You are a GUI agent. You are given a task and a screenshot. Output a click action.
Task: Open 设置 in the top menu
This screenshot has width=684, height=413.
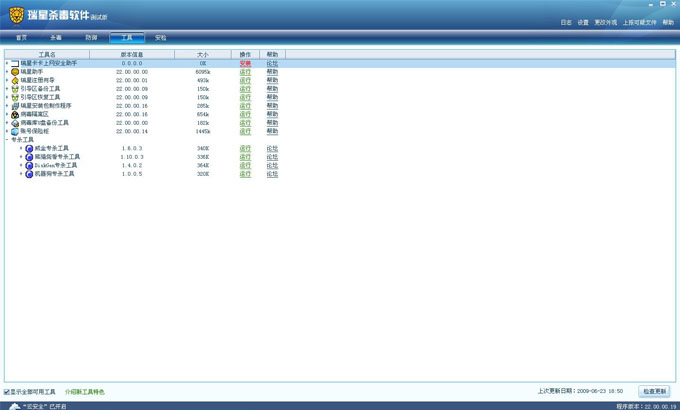pyautogui.click(x=583, y=23)
